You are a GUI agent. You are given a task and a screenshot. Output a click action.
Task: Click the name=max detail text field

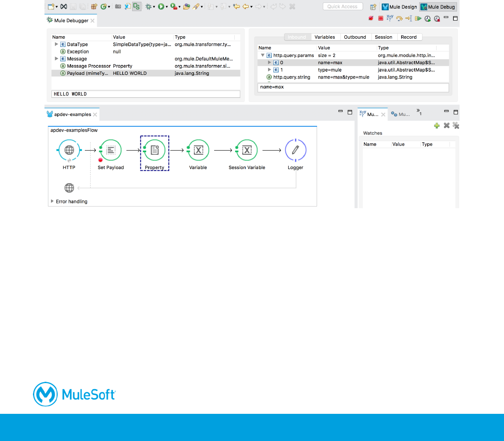click(x=353, y=87)
